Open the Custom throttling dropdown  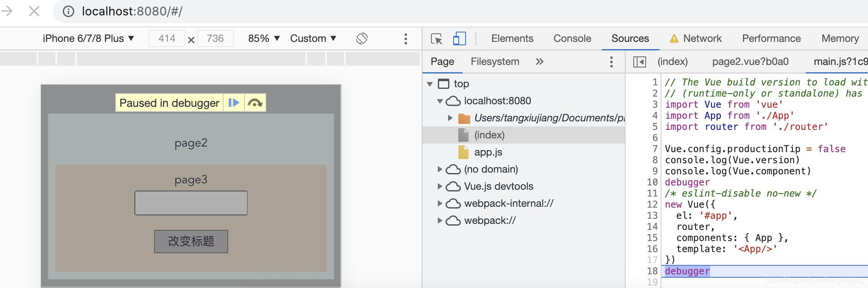click(313, 38)
